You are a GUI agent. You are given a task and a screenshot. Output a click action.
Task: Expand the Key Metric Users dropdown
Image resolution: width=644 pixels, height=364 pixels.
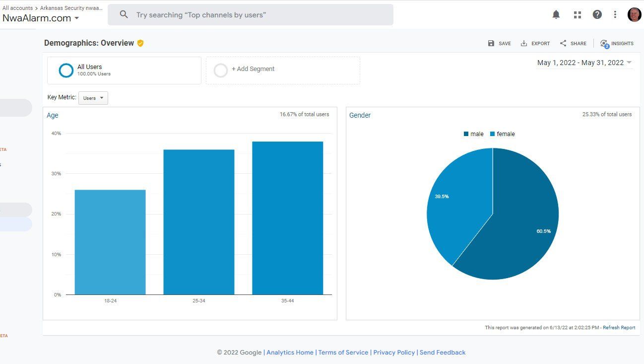click(93, 98)
